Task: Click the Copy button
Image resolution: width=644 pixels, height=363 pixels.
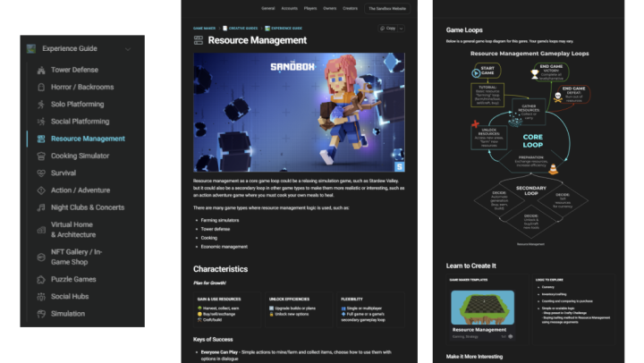Action: [x=387, y=29]
